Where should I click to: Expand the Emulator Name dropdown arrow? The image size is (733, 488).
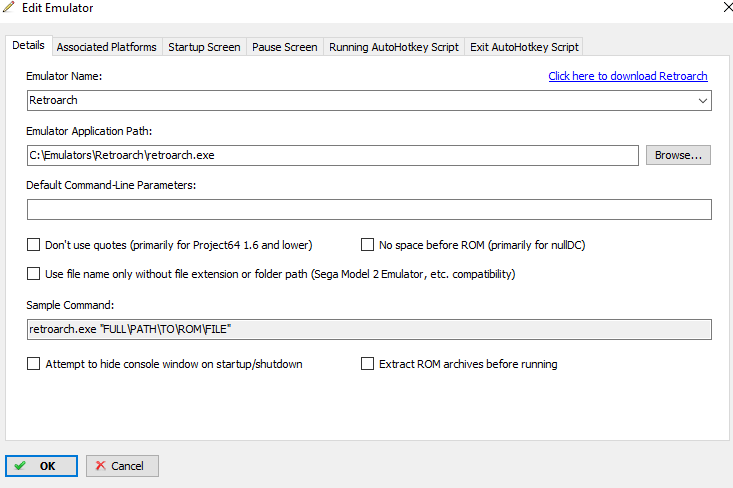coord(702,101)
